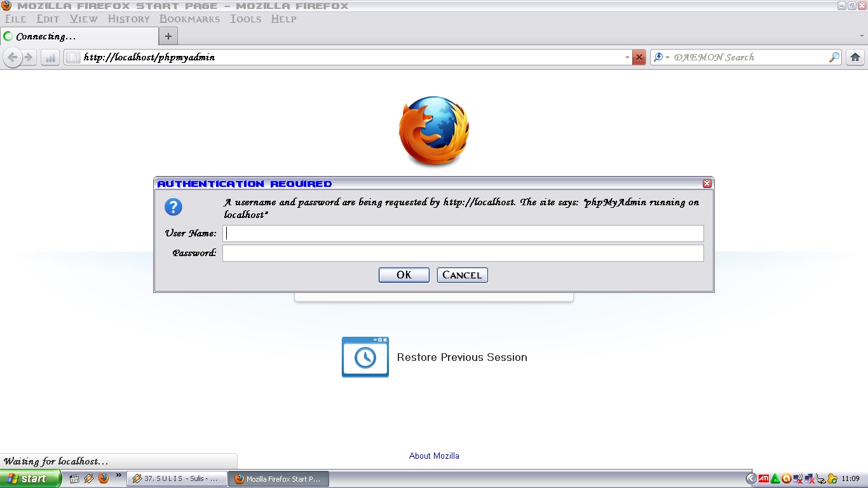Focus the Password field

[x=463, y=254]
